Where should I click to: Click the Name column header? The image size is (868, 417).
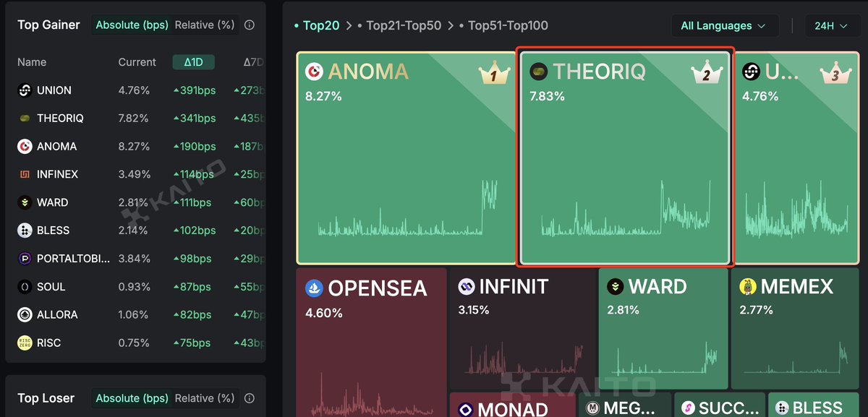tap(32, 62)
